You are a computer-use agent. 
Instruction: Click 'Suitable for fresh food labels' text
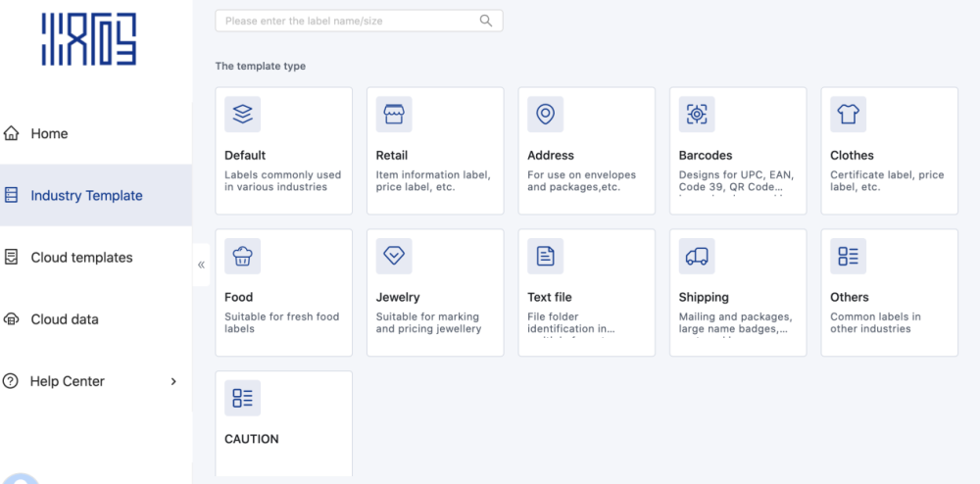pos(282,322)
